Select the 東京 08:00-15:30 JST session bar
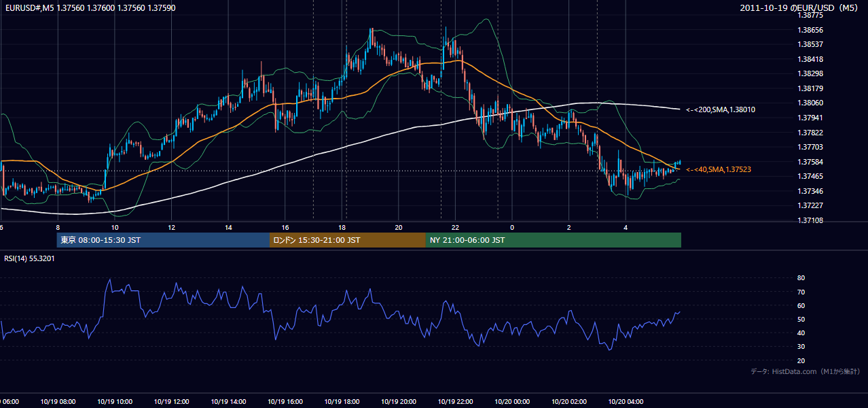 click(164, 240)
